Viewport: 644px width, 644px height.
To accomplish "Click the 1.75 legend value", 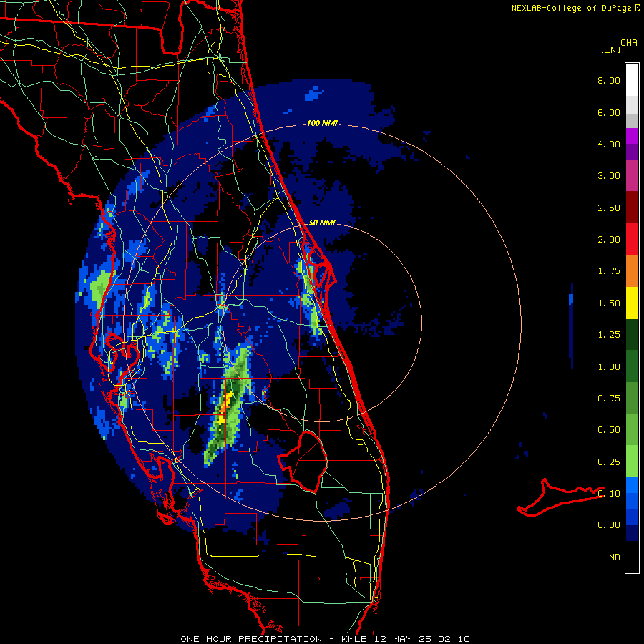I will [609, 271].
